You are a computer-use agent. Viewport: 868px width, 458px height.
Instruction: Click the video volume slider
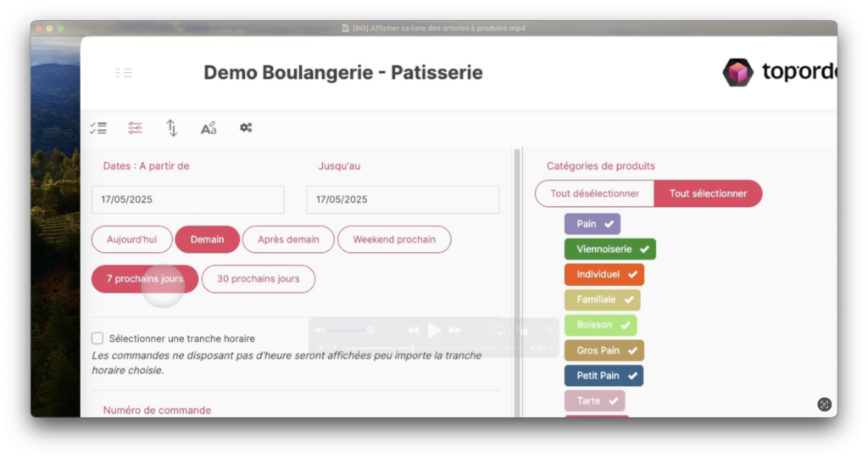click(x=349, y=330)
